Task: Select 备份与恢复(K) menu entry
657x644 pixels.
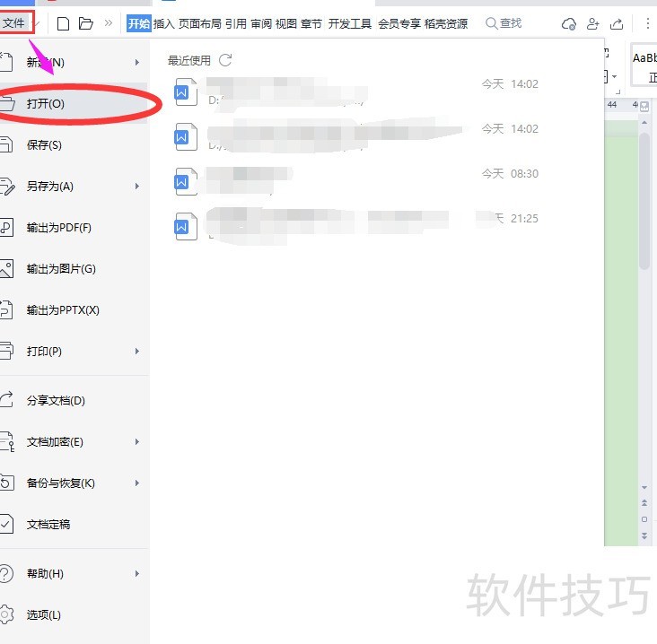Action: tap(74, 483)
